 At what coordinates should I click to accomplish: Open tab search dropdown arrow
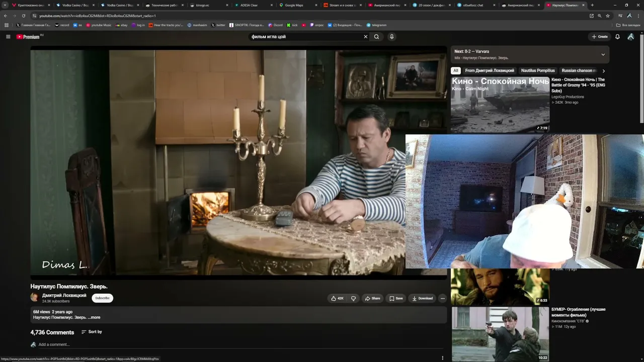[x=6, y=5]
